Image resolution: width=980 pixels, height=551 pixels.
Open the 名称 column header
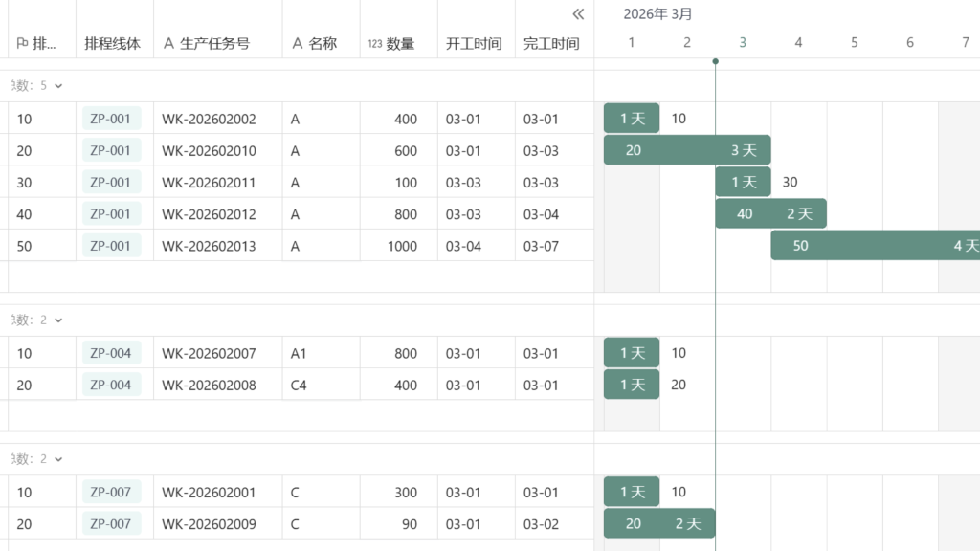tap(321, 43)
